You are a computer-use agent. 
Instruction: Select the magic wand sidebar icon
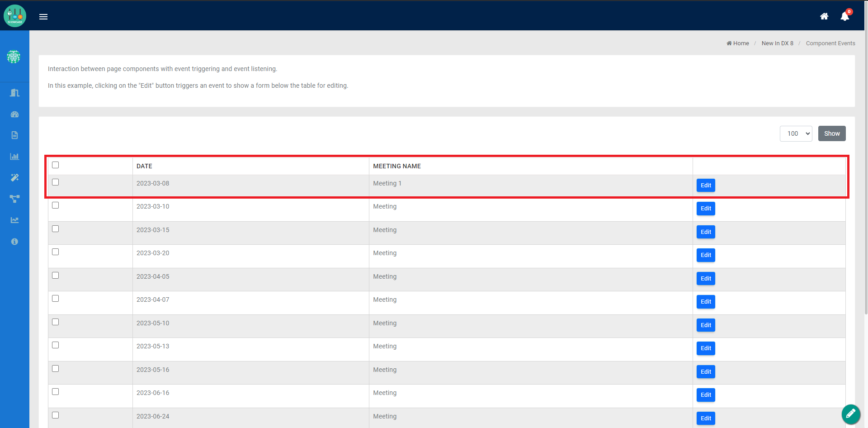coord(14,177)
